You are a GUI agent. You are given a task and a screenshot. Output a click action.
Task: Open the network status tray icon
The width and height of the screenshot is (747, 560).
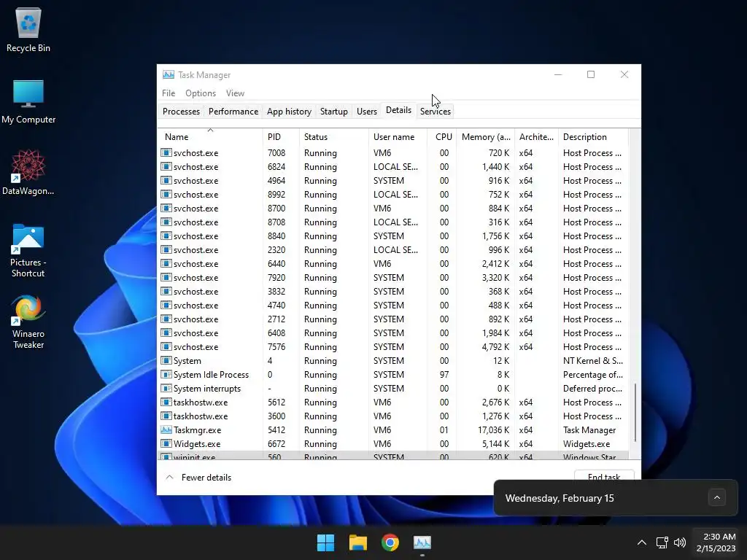pos(662,542)
